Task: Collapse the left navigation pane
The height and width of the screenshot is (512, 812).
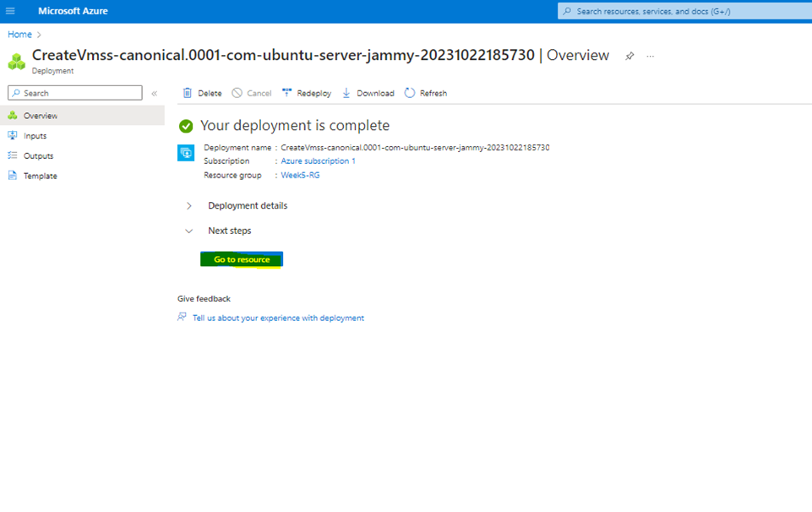Action: click(x=155, y=93)
